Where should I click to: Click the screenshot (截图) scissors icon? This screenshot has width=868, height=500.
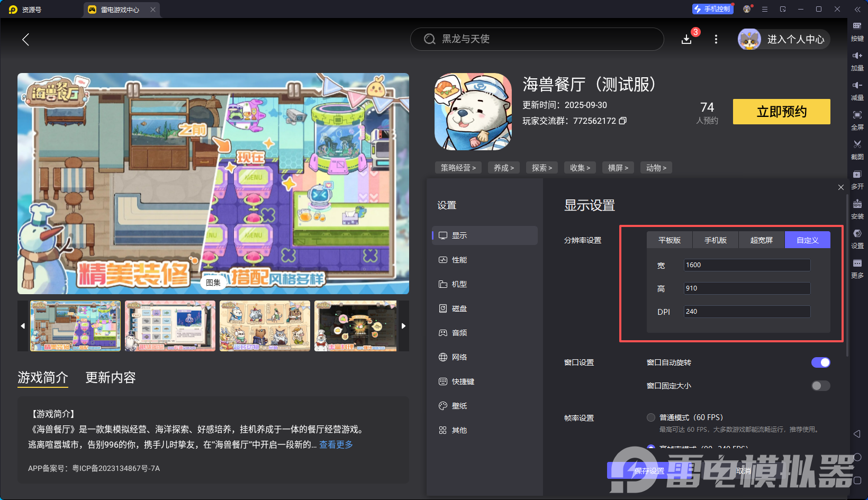(857, 144)
